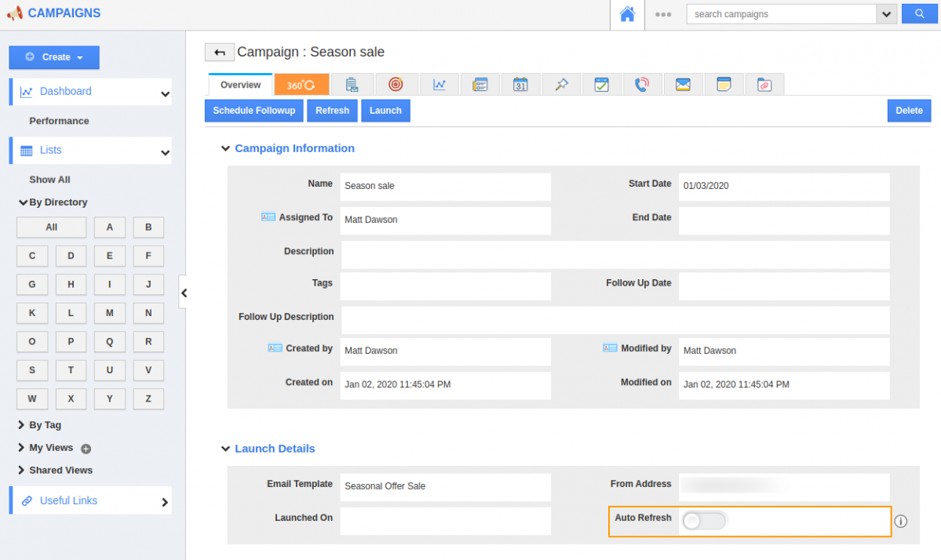Click the search campaigns text field

pos(781,14)
